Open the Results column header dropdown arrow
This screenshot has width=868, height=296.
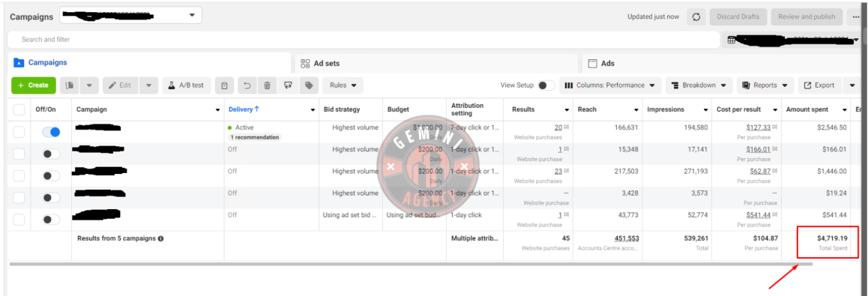[567, 110]
